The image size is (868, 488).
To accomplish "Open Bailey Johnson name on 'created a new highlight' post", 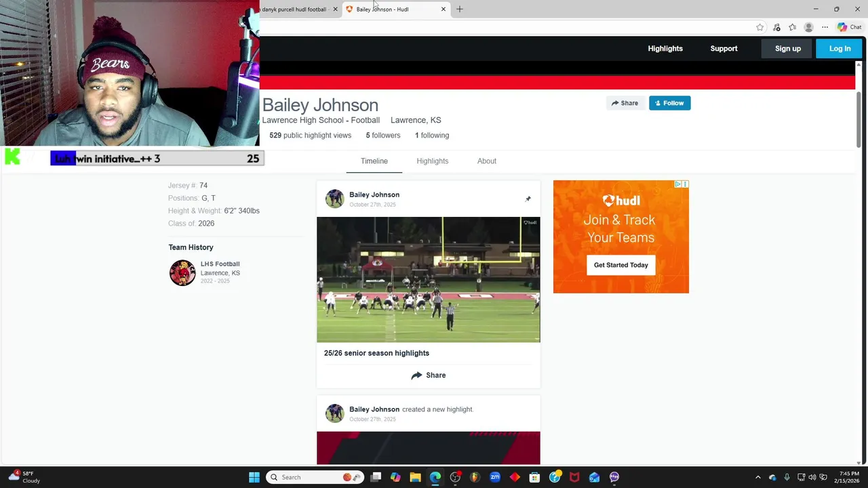I will 374,409.
